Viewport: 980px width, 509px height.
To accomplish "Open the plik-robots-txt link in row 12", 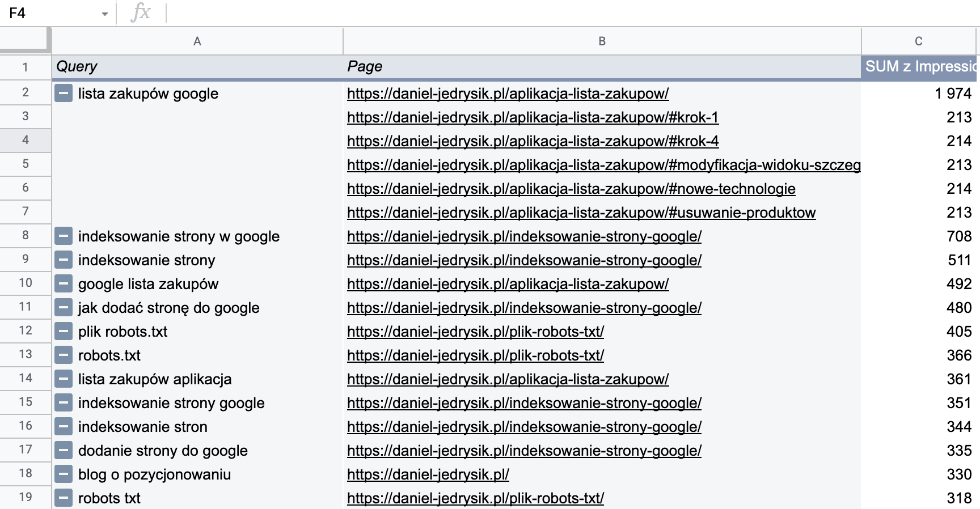I will [x=475, y=332].
